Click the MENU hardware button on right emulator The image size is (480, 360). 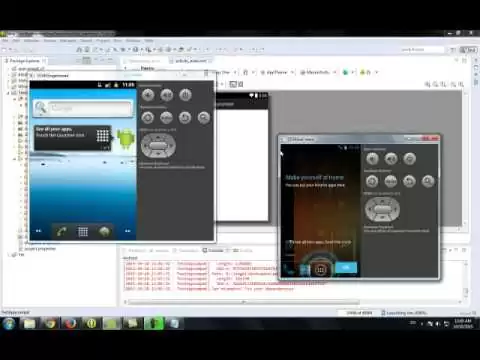pos(391,181)
